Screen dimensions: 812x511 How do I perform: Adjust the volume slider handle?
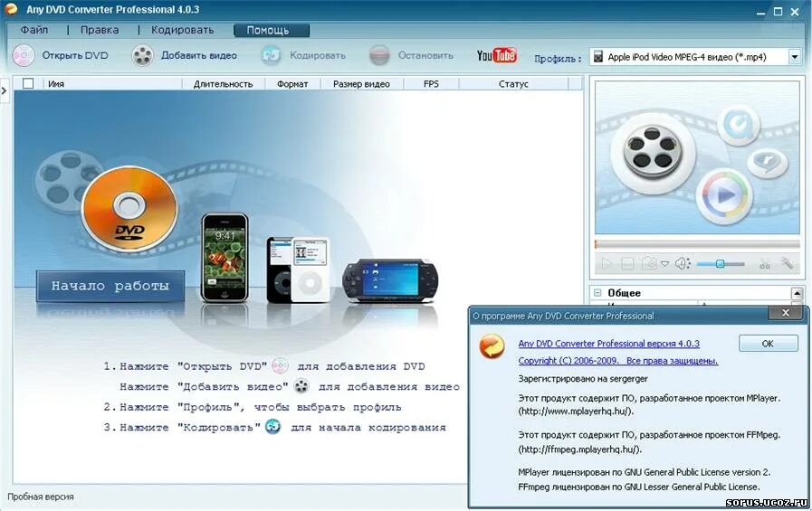[x=720, y=264]
